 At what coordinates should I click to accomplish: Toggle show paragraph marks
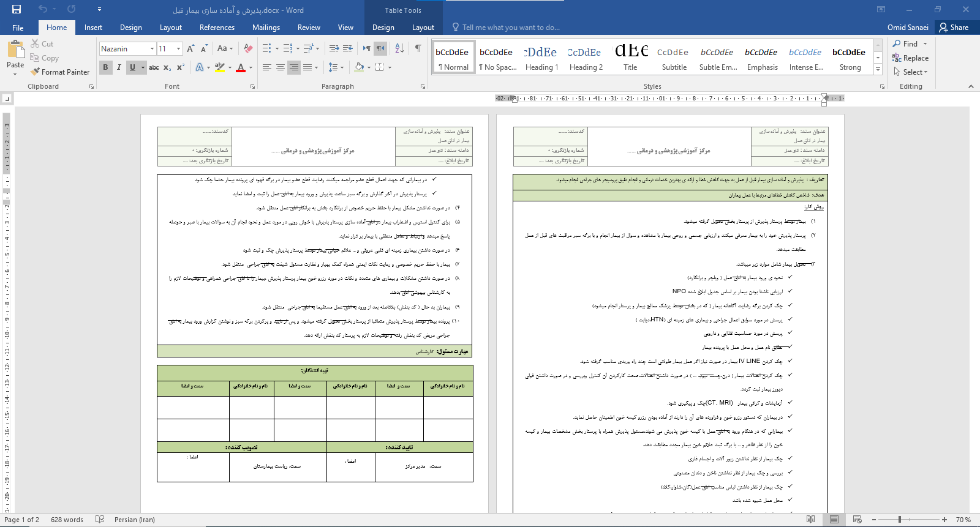click(x=418, y=48)
